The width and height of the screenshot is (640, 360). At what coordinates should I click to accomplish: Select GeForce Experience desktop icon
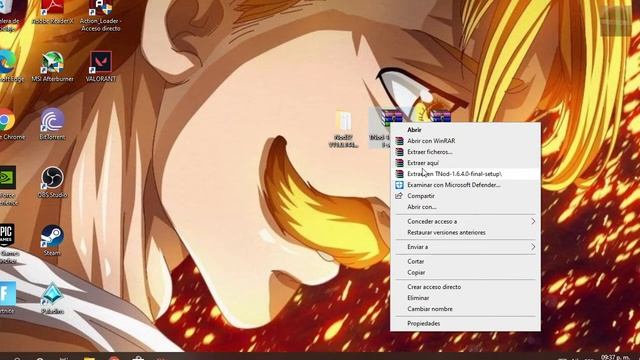pos(8,186)
